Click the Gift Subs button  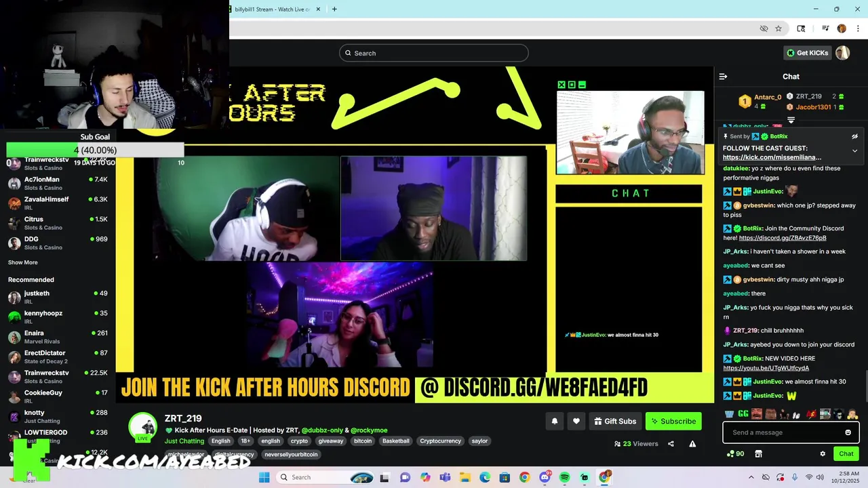click(615, 421)
